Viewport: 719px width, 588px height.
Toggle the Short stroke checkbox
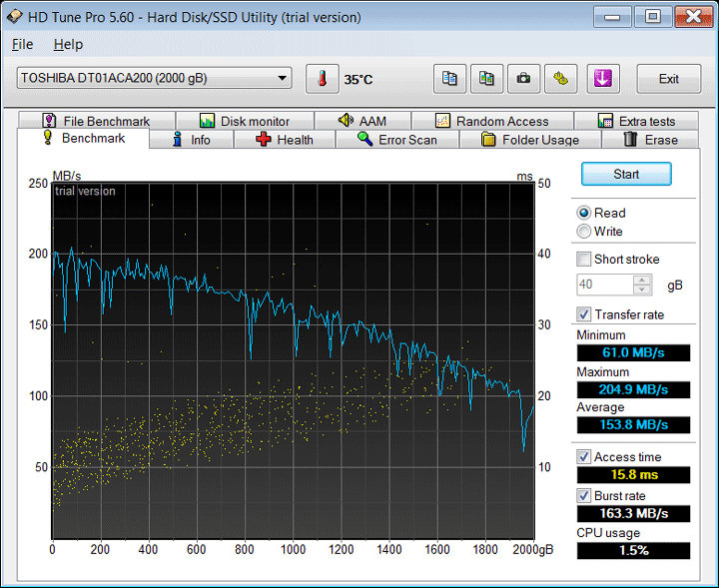(x=584, y=260)
